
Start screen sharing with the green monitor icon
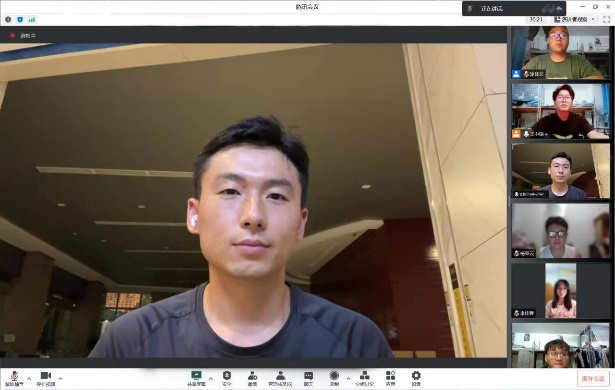click(x=196, y=378)
